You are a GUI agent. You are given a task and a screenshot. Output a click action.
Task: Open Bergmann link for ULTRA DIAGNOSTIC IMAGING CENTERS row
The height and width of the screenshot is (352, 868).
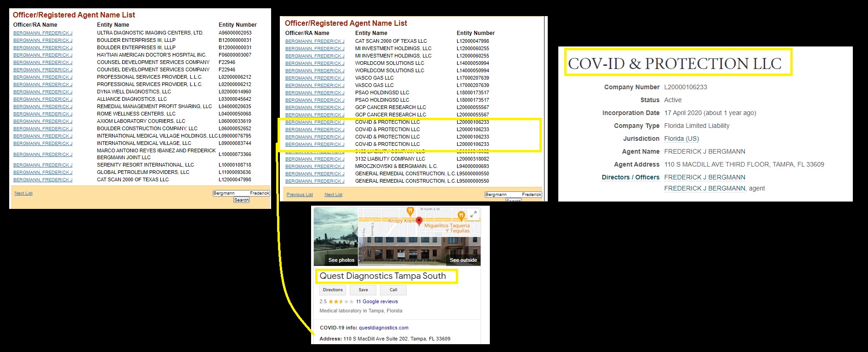[43, 33]
